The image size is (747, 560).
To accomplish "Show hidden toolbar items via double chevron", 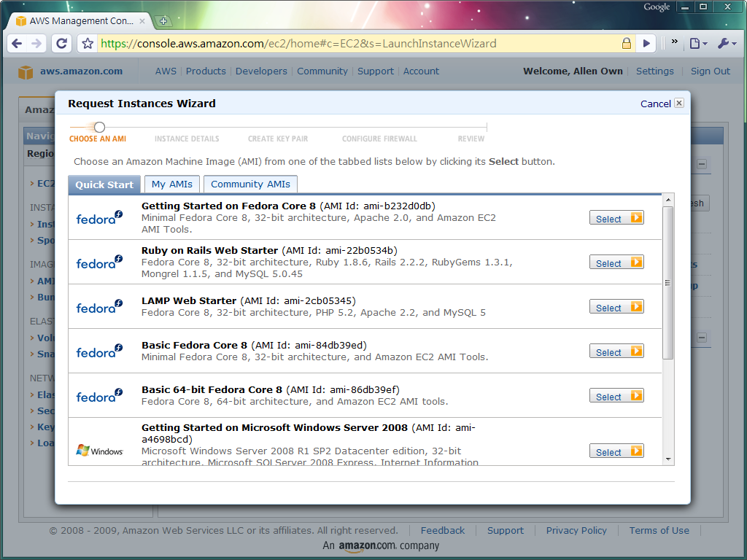I will [x=674, y=42].
